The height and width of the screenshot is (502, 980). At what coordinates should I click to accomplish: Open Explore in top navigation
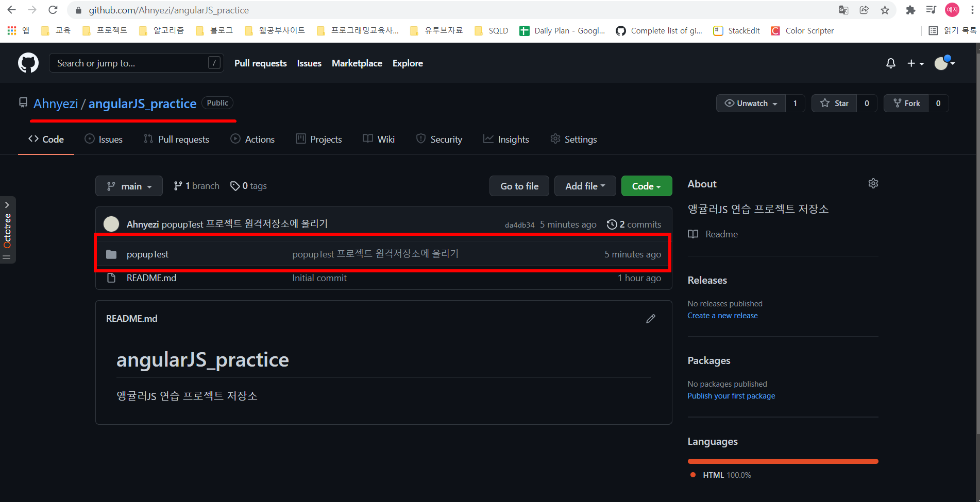point(408,63)
